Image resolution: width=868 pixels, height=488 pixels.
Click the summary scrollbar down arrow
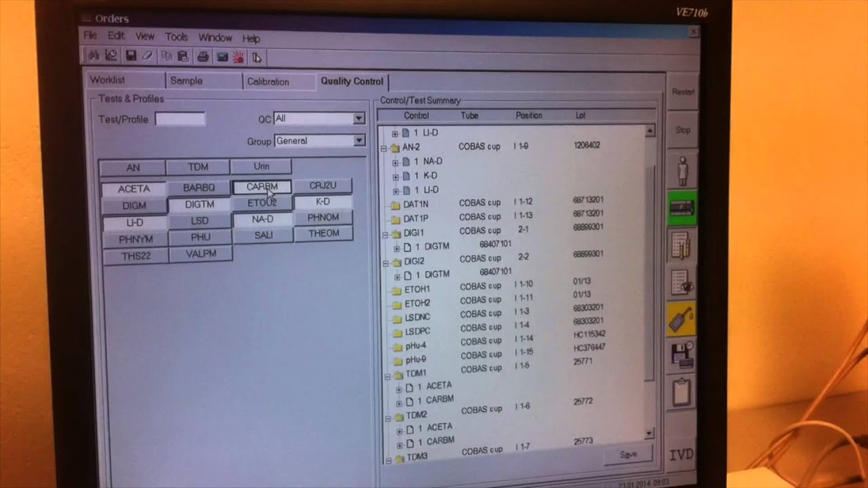tap(650, 433)
